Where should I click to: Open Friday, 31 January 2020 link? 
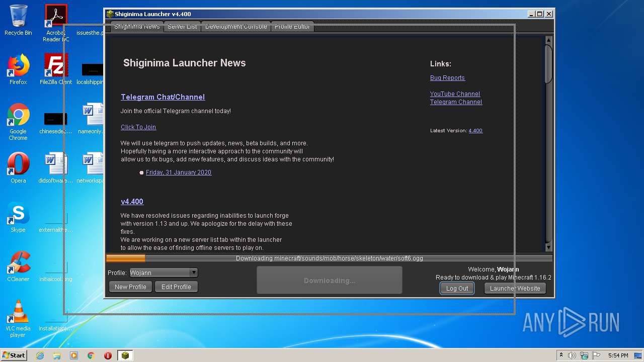coord(179,172)
